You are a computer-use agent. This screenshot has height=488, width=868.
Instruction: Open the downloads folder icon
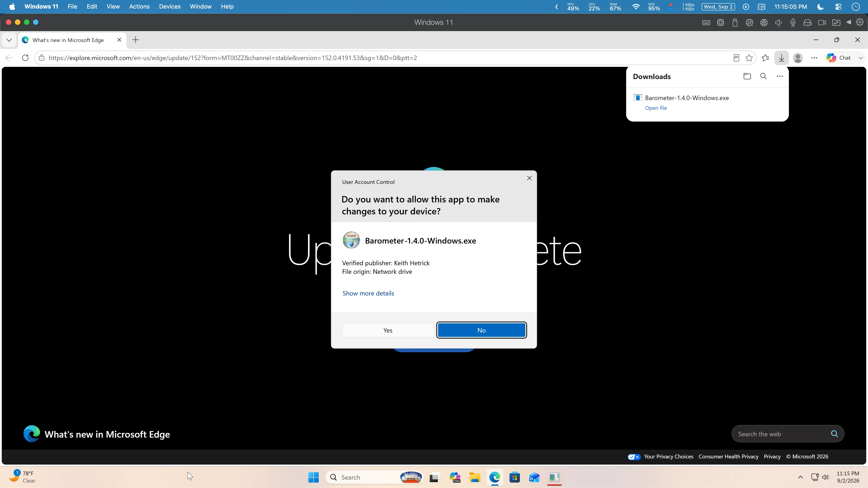747,76
